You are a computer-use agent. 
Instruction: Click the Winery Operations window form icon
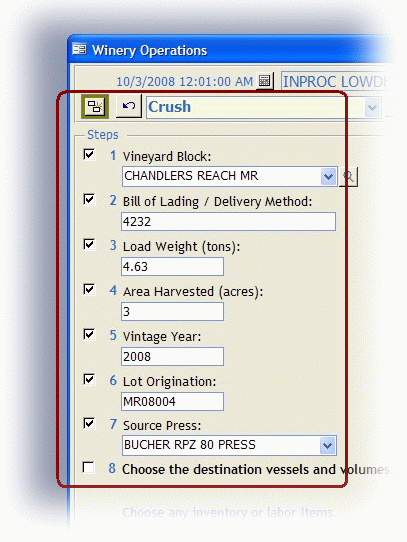click(79, 49)
